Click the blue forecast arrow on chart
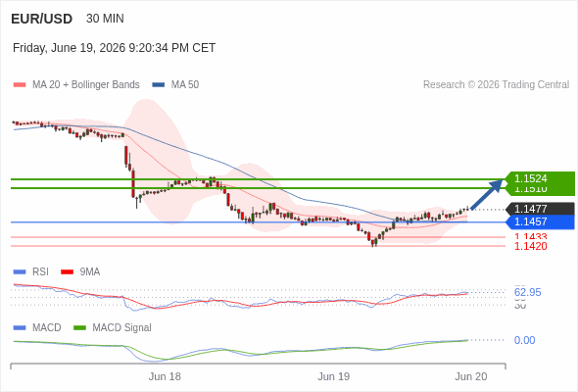This screenshot has width=578, height=392. (487, 194)
